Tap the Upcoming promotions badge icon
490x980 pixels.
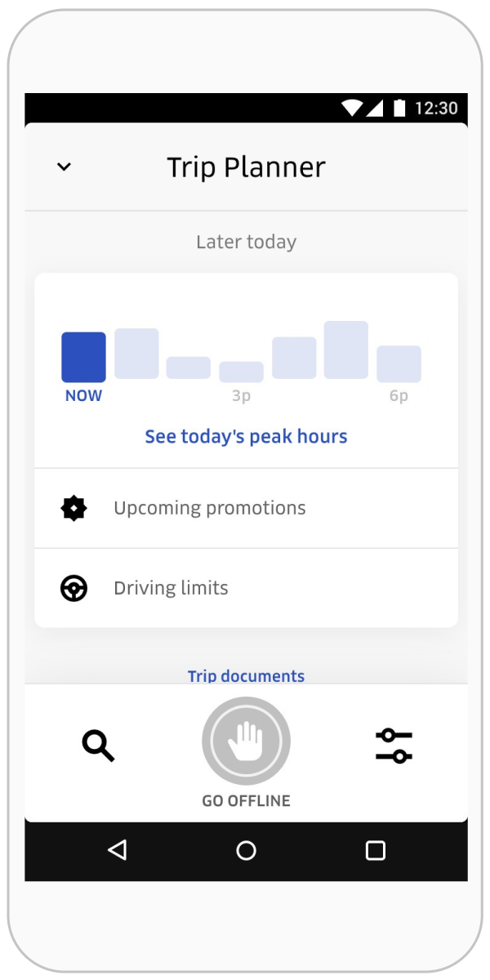[74, 508]
